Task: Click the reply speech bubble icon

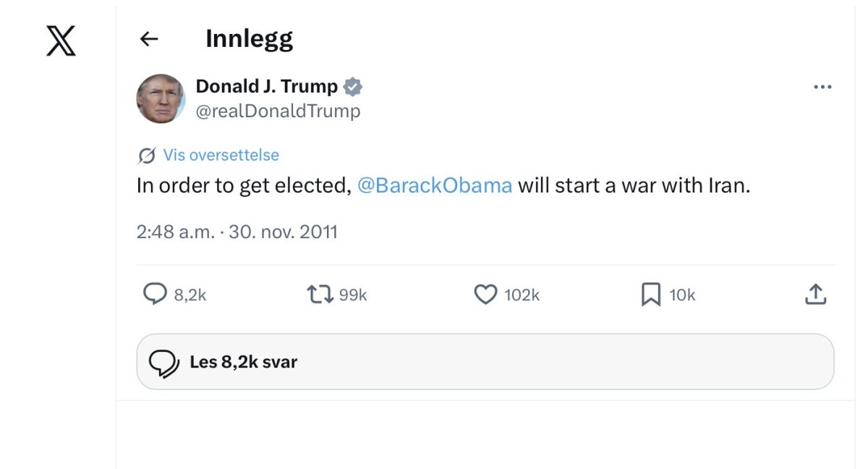Action: 155,294
